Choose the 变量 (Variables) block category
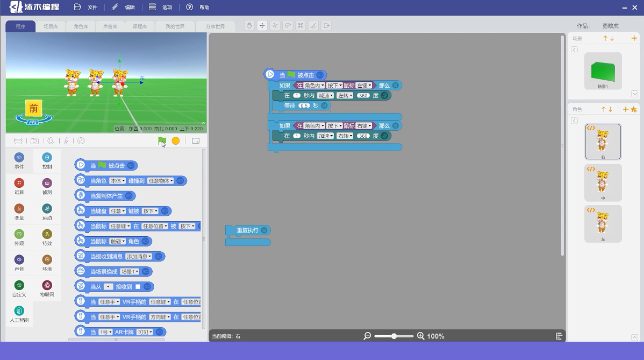644x360 pixels. (x=19, y=211)
